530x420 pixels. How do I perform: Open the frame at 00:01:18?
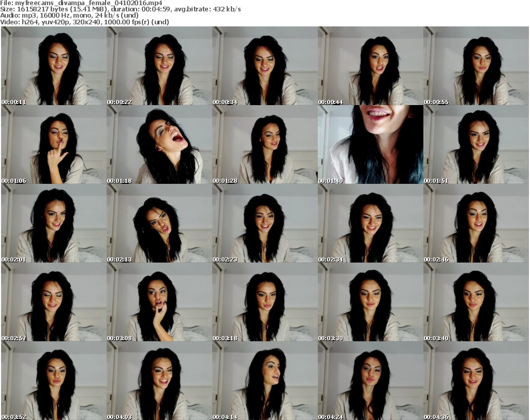159,144
